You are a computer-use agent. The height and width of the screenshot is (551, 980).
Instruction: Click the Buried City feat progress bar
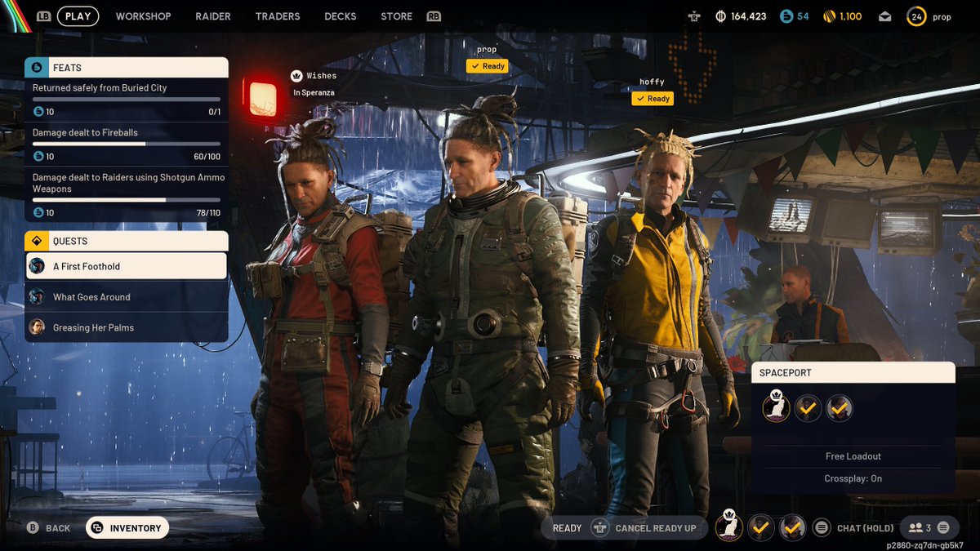click(x=127, y=100)
